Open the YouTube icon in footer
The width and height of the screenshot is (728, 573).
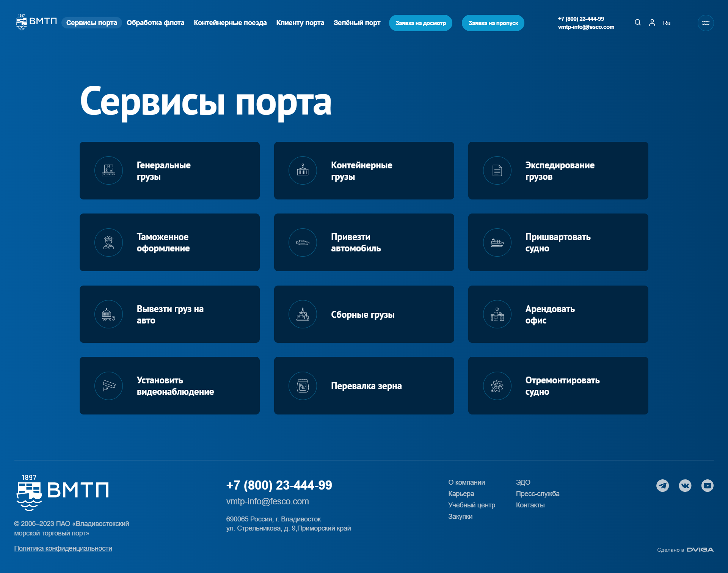pos(708,485)
